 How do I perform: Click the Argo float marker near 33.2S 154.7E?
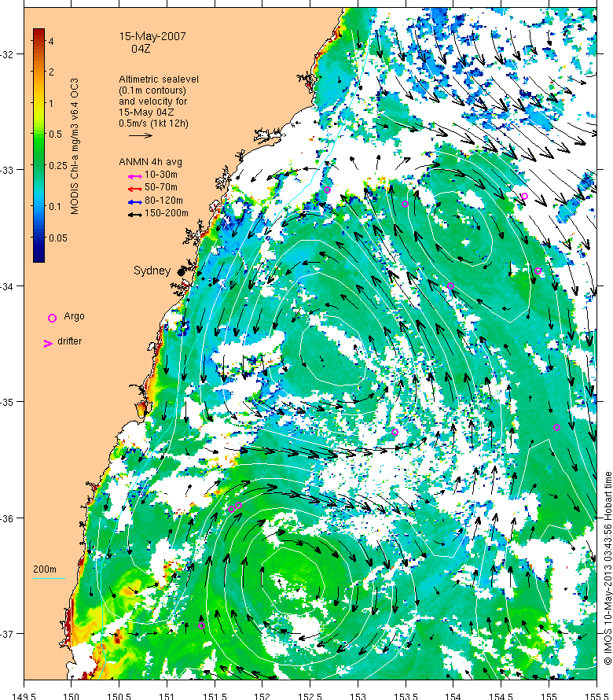[x=525, y=196]
